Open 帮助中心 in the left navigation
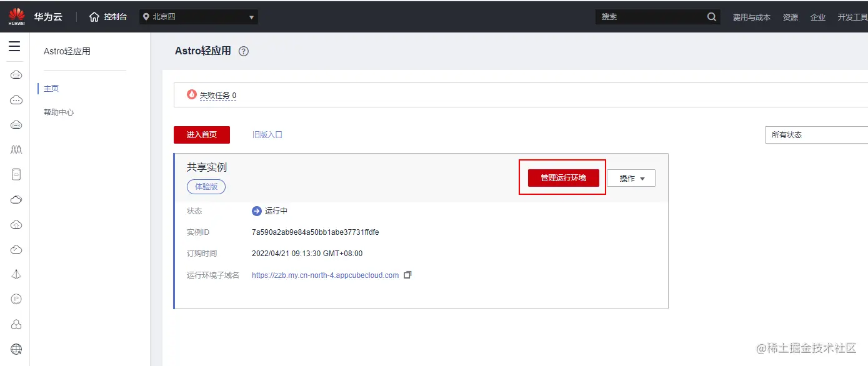868x366 pixels. tap(59, 112)
